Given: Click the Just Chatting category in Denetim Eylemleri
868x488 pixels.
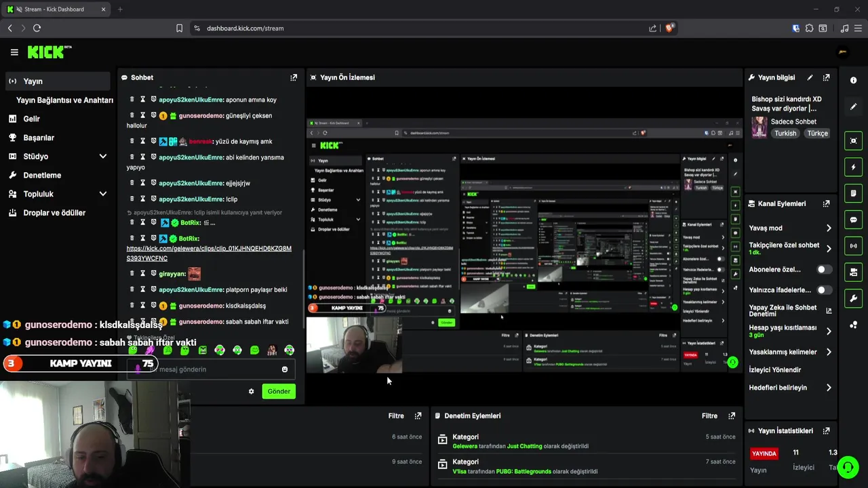Looking at the screenshot, I should coord(525,447).
